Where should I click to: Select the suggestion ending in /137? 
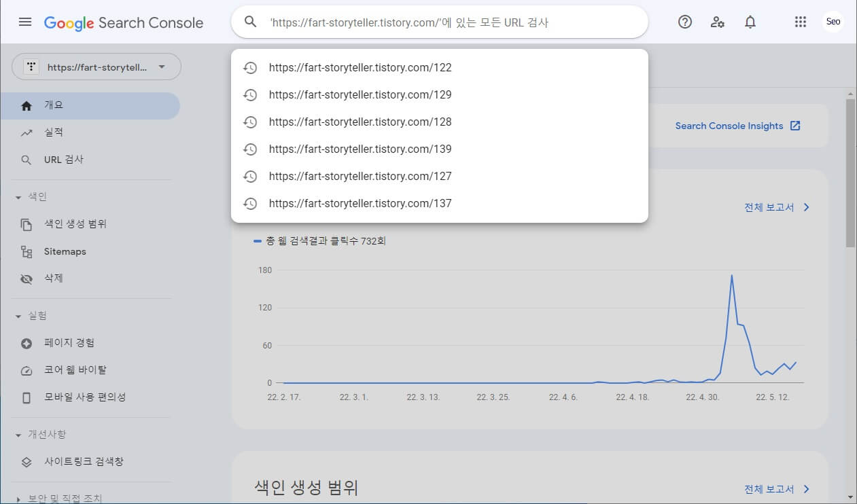(x=440, y=204)
